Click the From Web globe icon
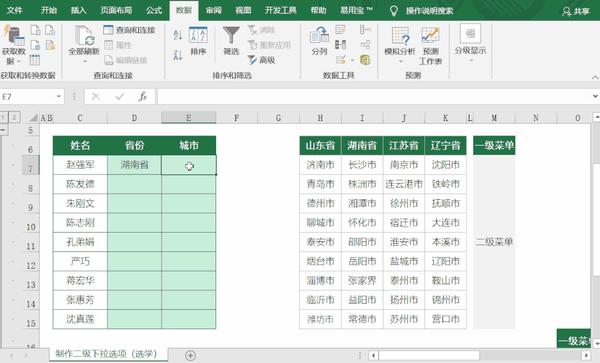The height and width of the screenshot is (363, 600). 35,45
